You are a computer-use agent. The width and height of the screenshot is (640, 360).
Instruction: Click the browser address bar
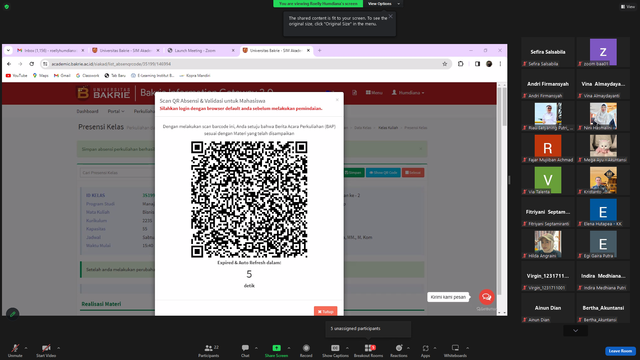(245, 64)
